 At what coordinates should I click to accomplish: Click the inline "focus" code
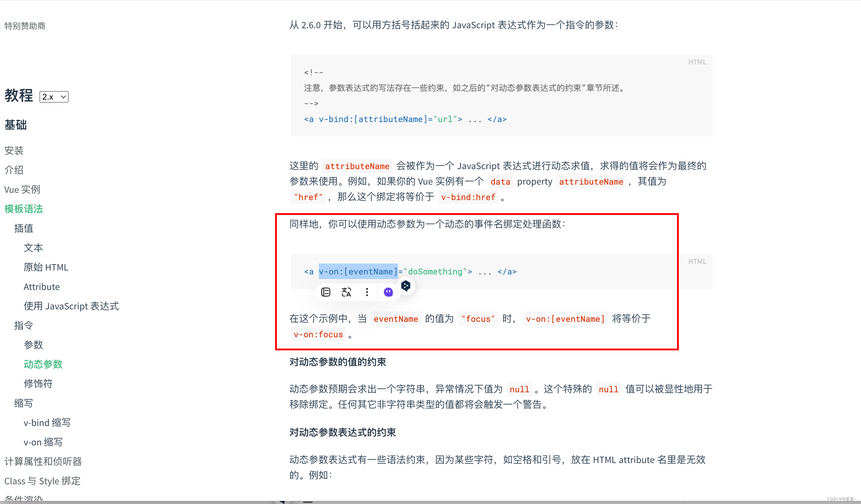click(478, 319)
